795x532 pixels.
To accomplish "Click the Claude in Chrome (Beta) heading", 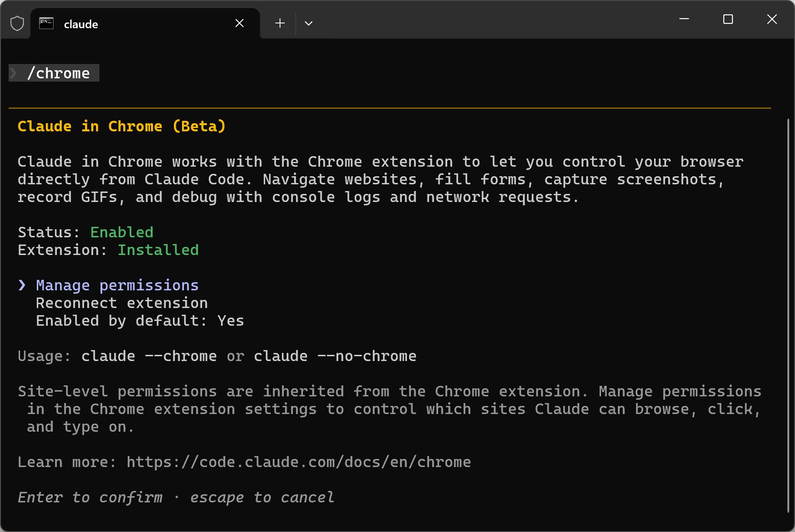I will [121, 127].
